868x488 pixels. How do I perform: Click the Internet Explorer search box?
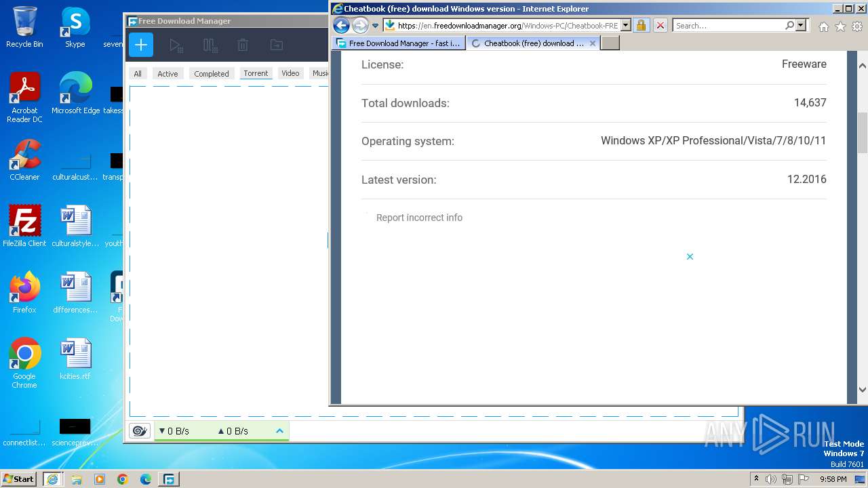point(729,26)
